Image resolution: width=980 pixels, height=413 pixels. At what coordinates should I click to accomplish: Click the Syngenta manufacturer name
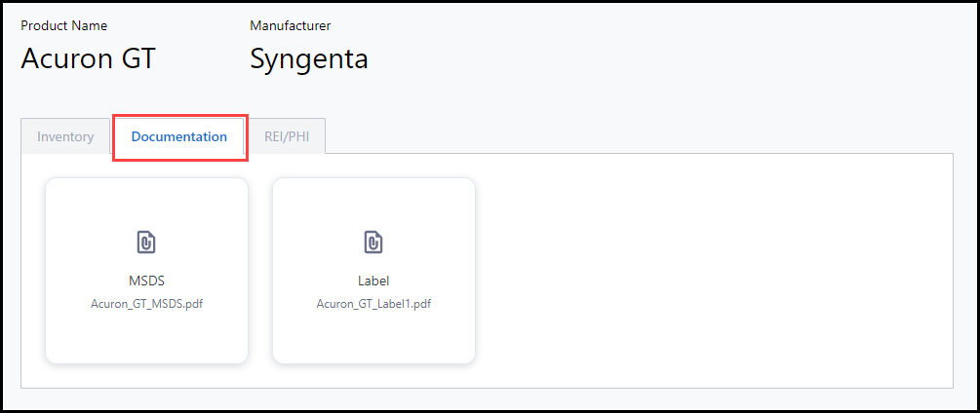309,58
